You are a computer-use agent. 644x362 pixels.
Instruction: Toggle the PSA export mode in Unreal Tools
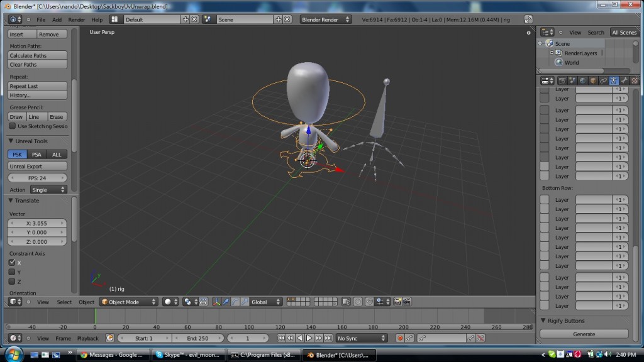[36, 154]
